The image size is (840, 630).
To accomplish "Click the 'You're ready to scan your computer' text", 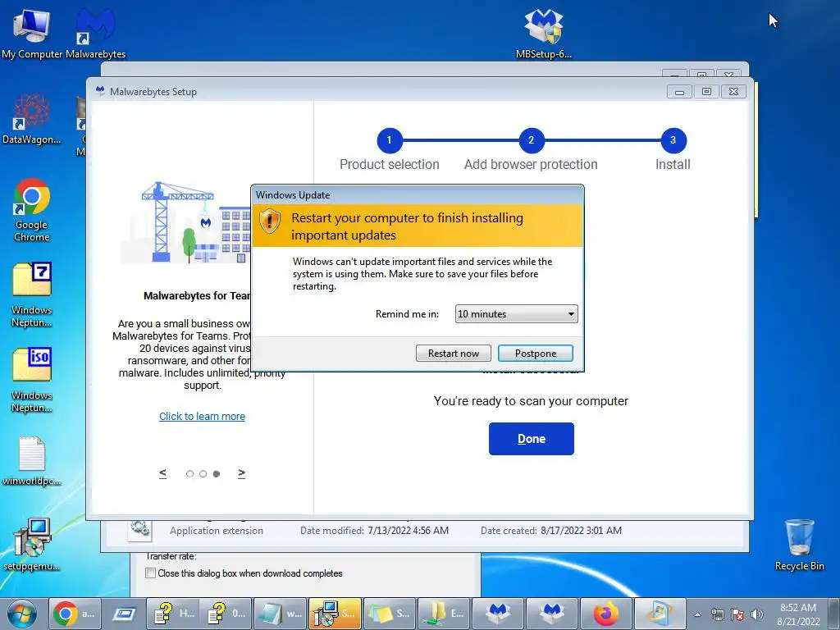I will pos(531,400).
